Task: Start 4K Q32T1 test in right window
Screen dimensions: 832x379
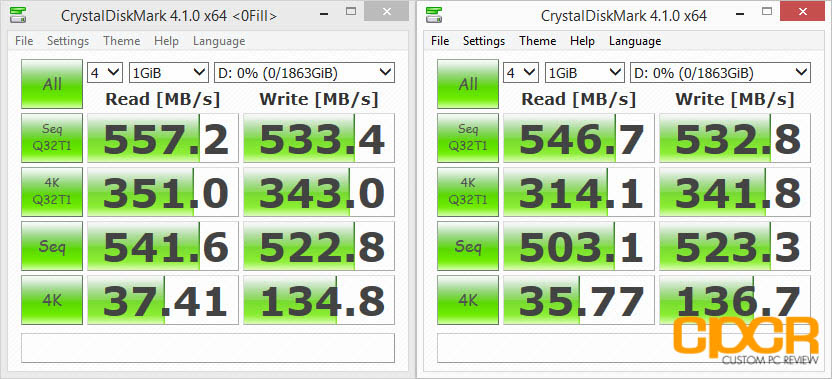Action: click(x=468, y=192)
